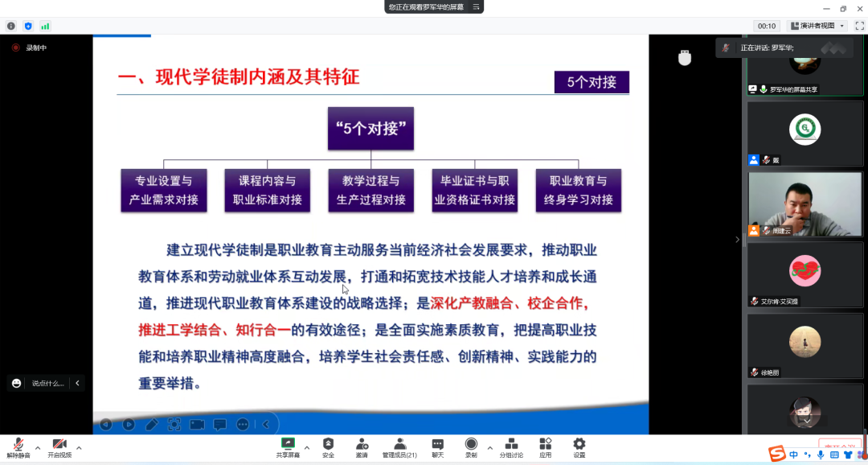The width and height of the screenshot is (868, 465).
Task: Open the 演讲者视图 view layout dropdown
Action: tap(817, 26)
